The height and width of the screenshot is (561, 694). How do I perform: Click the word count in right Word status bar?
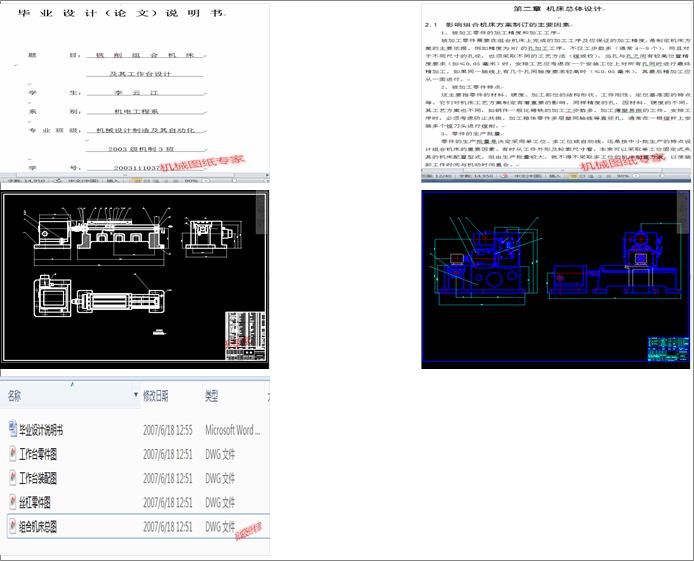tap(476, 176)
